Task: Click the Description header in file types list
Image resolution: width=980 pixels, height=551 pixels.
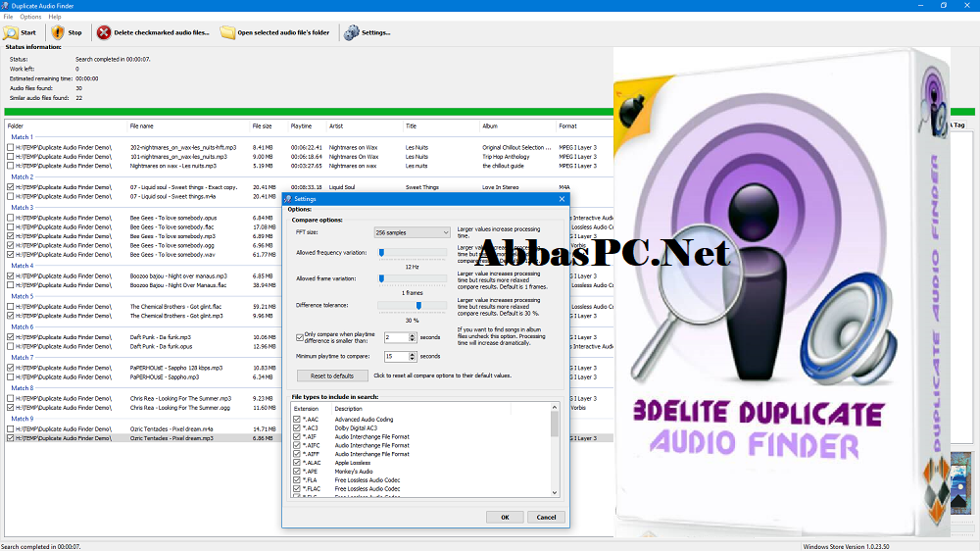Action: pyautogui.click(x=348, y=409)
